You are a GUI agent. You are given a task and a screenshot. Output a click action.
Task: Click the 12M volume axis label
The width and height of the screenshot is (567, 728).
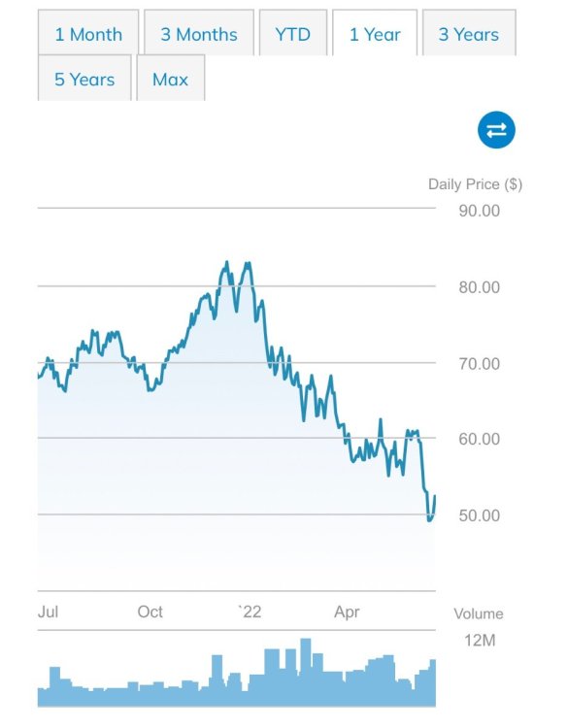pos(480,641)
